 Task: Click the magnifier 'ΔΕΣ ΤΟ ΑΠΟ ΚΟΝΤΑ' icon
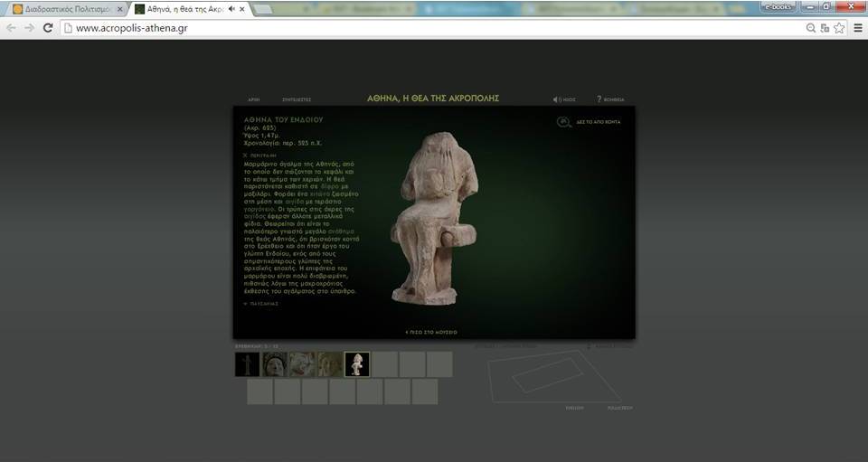coord(565,121)
